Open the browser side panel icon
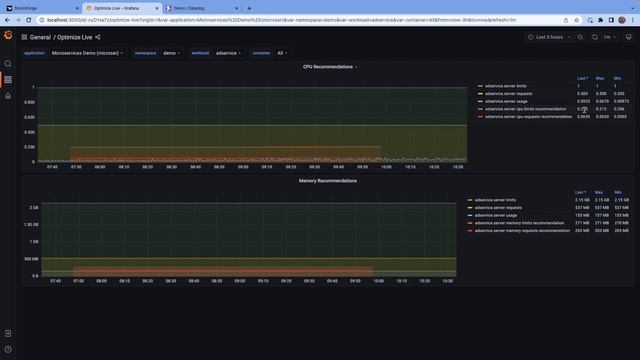The width and height of the screenshot is (640, 360). [611, 20]
